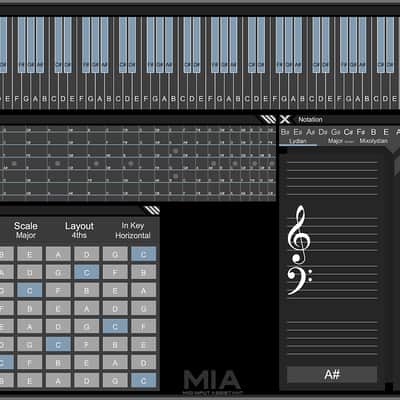Select the E key in the Notation key row

(x=386, y=132)
